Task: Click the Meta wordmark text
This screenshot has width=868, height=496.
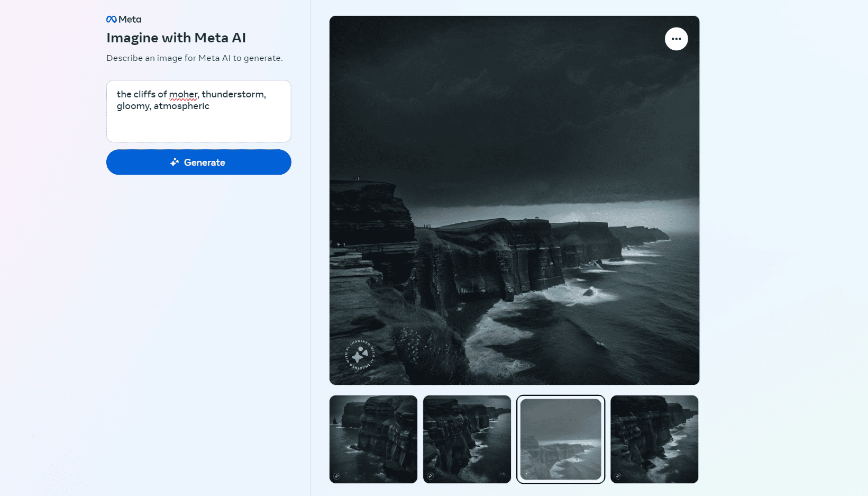Action: pos(130,20)
